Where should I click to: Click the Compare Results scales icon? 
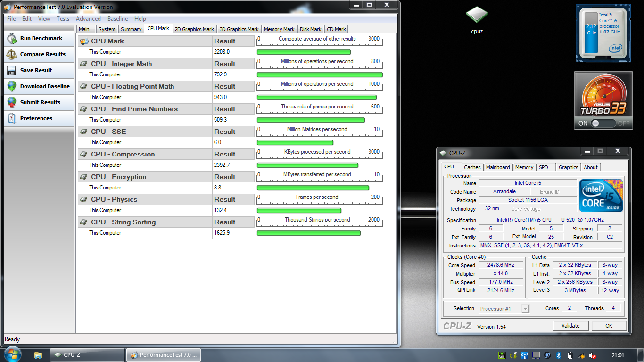[x=12, y=55]
